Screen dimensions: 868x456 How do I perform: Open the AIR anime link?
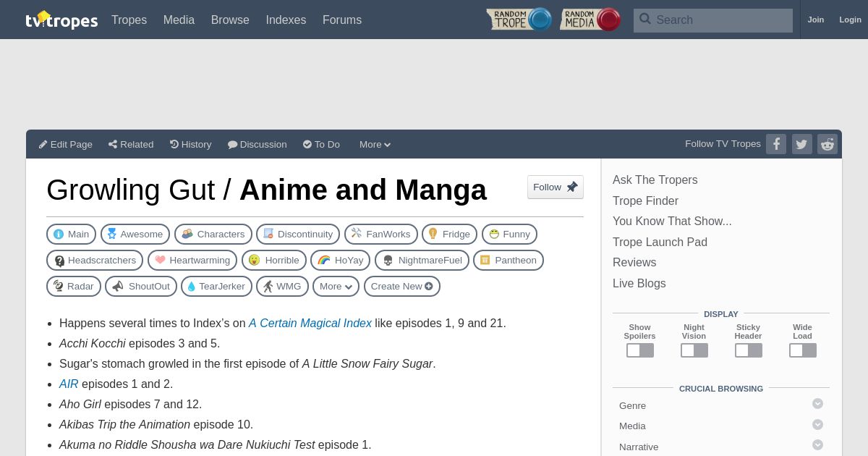[69, 384]
